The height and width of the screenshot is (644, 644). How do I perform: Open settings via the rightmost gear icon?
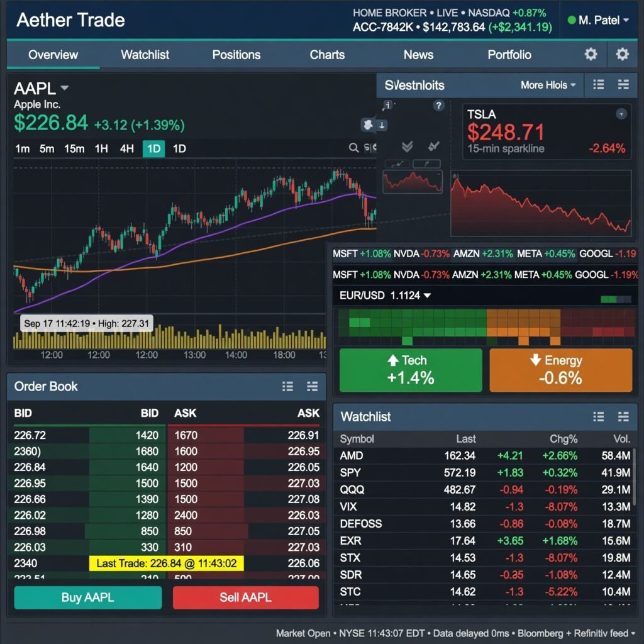point(622,54)
